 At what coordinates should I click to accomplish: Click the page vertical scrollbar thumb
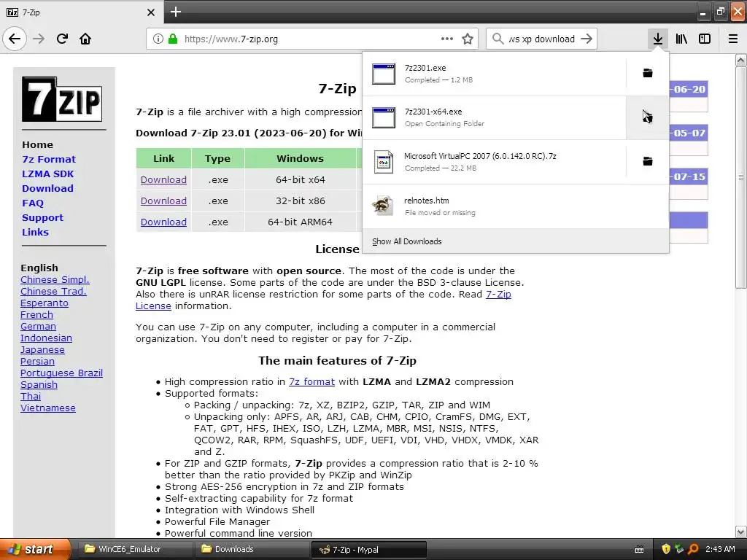click(x=740, y=177)
